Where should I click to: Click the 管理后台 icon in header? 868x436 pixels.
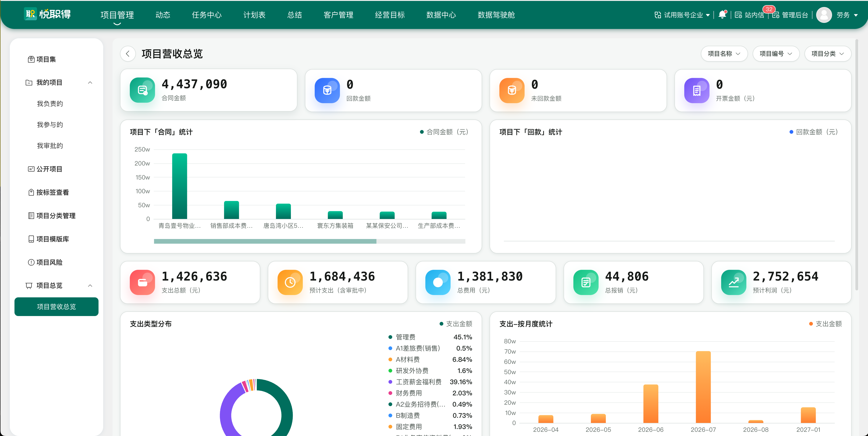click(x=775, y=15)
